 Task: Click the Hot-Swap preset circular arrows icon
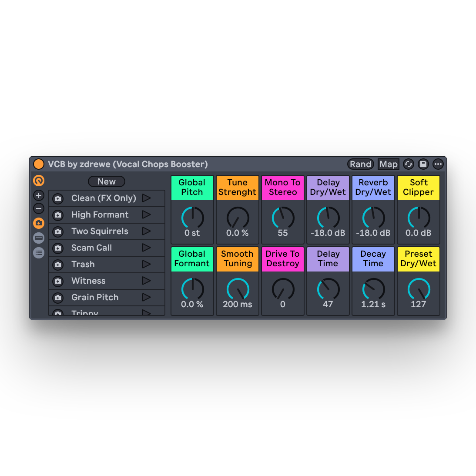(x=408, y=164)
